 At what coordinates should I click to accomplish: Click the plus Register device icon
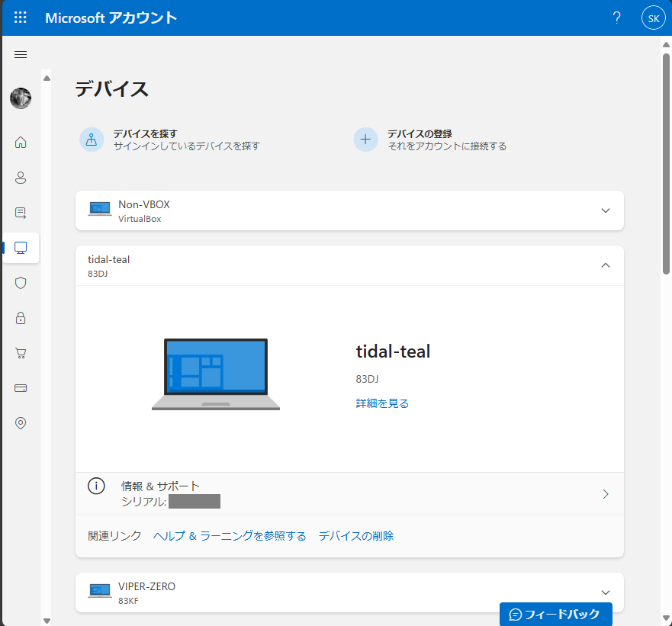coord(365,140)
